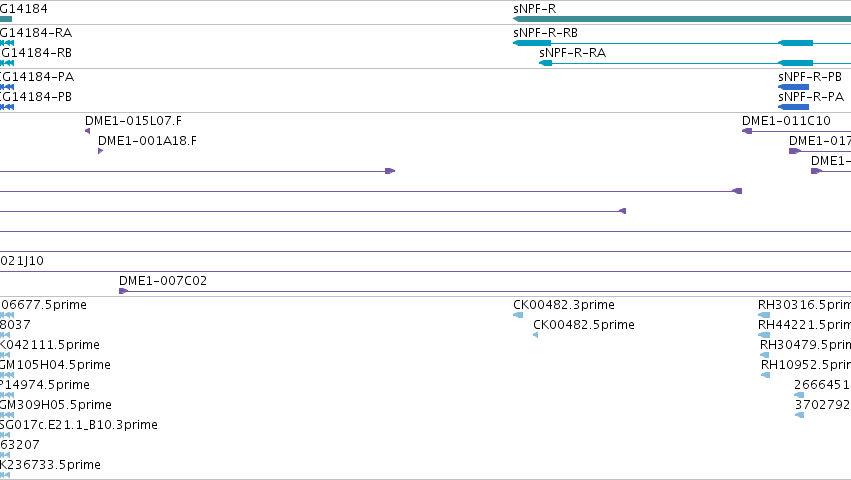This screenshot has height=480, width=851.
Task: Select transcript label sNPF-R-RB
Action: pyautogui.click(x=545, y=33)
